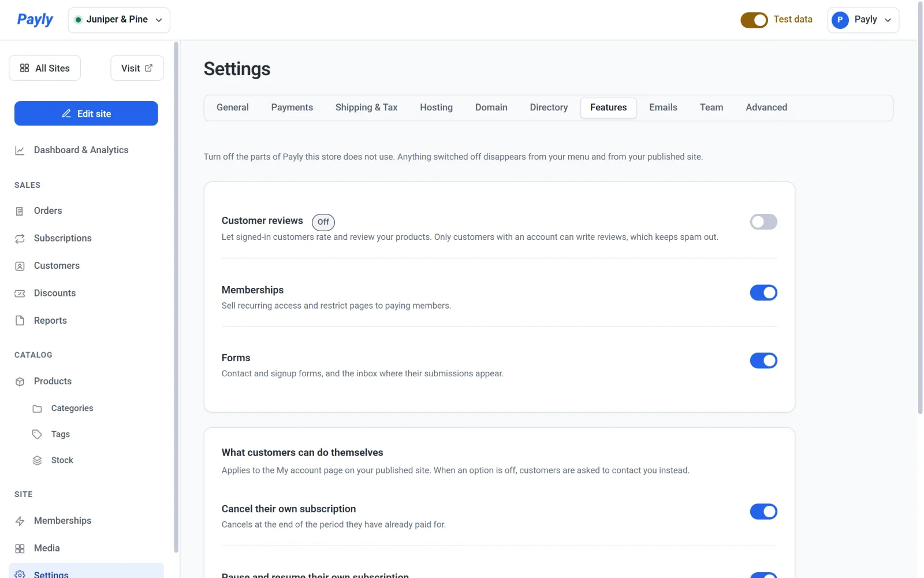
Task: Open the Juniper & Pine site dropdown
Action: pyautogui.click(x=119, y=20)
